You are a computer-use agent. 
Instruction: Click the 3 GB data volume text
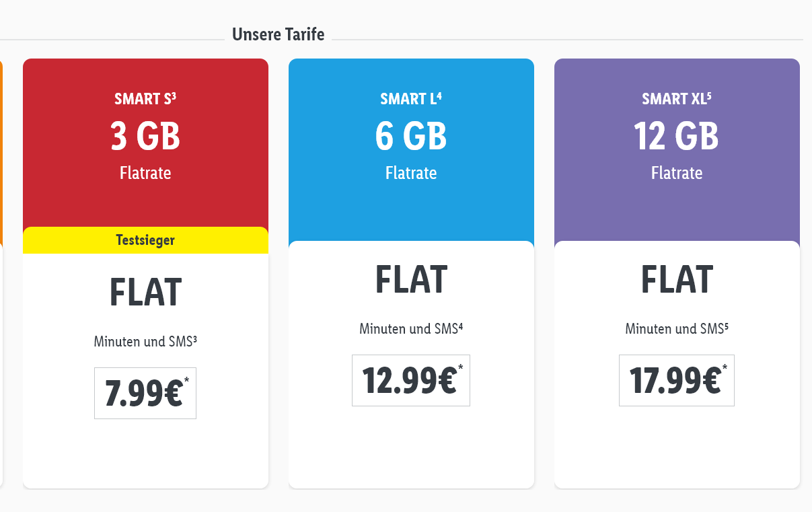[145, 136]
